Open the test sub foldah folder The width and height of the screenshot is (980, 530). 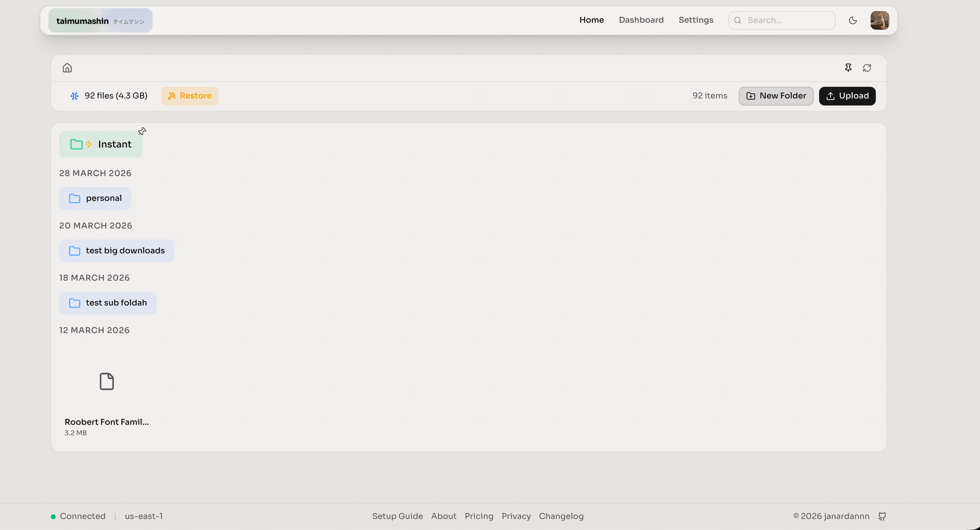[108, 303]
